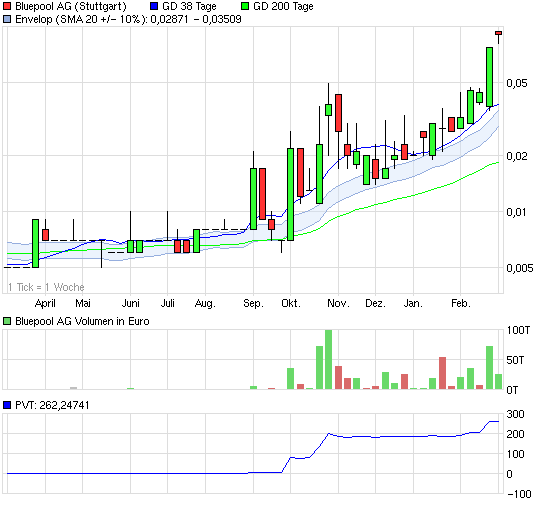Click the green Volumen legend swatch
This screenshot has width=545, height=515.
pyautogui.click(x=7, y=321)
